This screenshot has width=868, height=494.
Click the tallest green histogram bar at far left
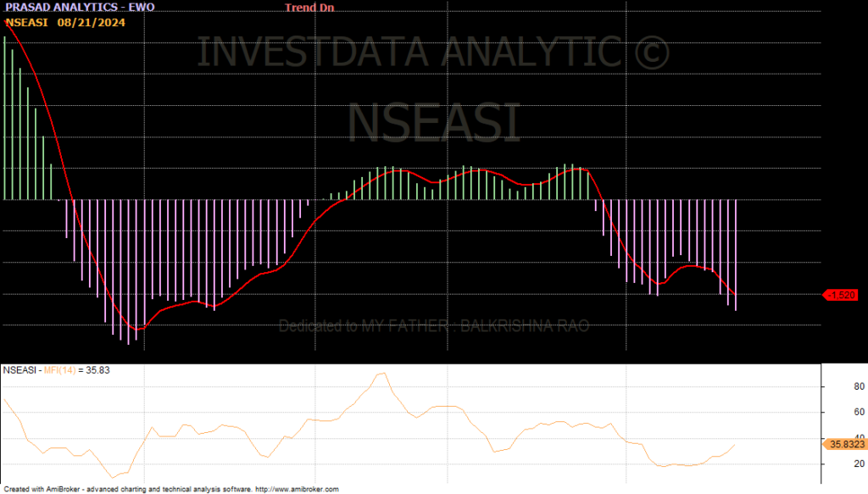5,119
